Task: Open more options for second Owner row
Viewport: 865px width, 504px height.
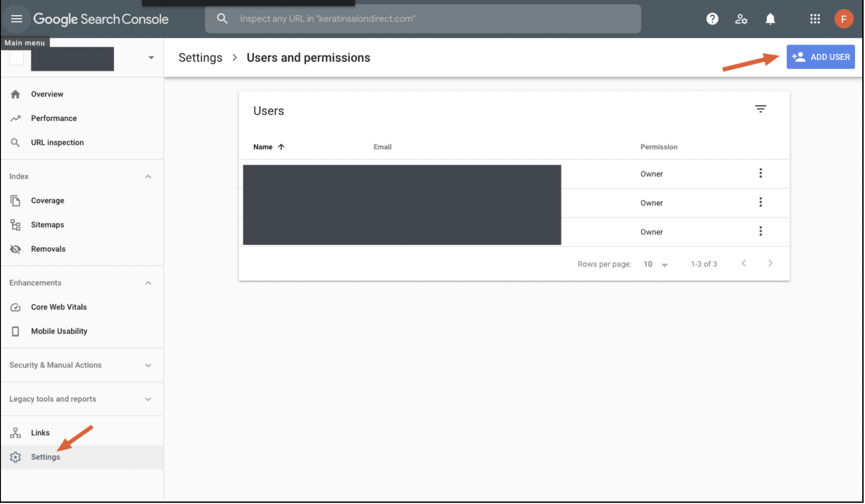Action: (x=761, y=202)
